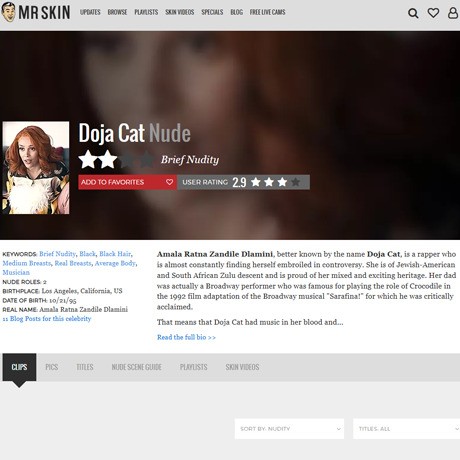Click the first user rating star

(x=256, y=182)
